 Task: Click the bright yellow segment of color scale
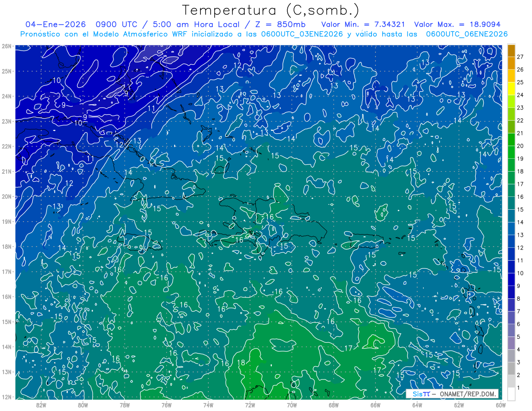[511, 89]
